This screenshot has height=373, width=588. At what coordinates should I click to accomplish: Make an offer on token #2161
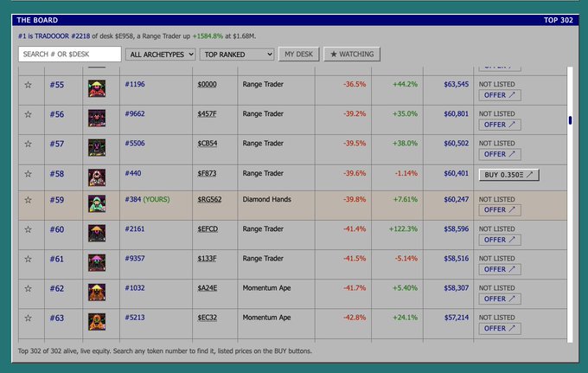tap(500, 240)
